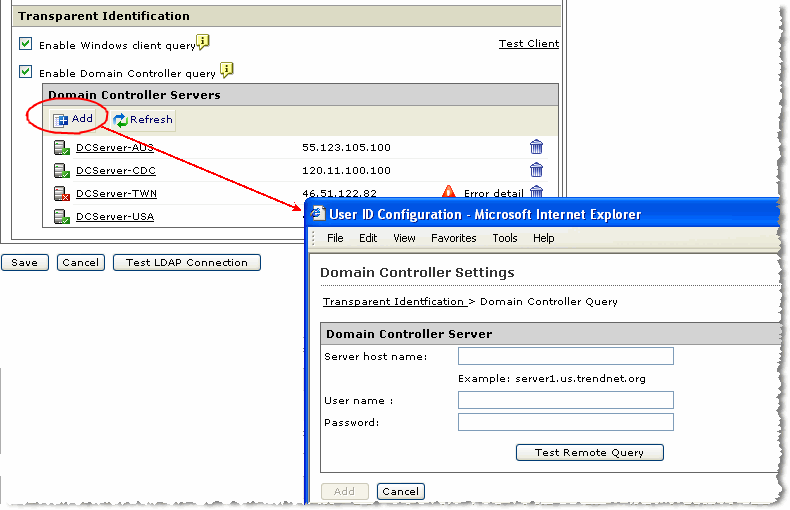Open the Favorites menu
The image size is (790, 510).
[454, 238]
